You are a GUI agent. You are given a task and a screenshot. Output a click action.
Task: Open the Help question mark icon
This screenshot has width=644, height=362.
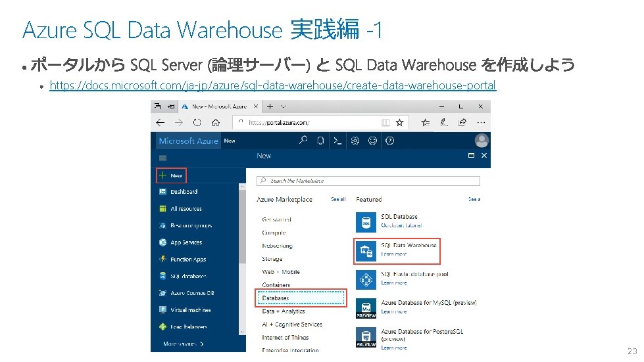pyautogui.click(x=390, y=141)
